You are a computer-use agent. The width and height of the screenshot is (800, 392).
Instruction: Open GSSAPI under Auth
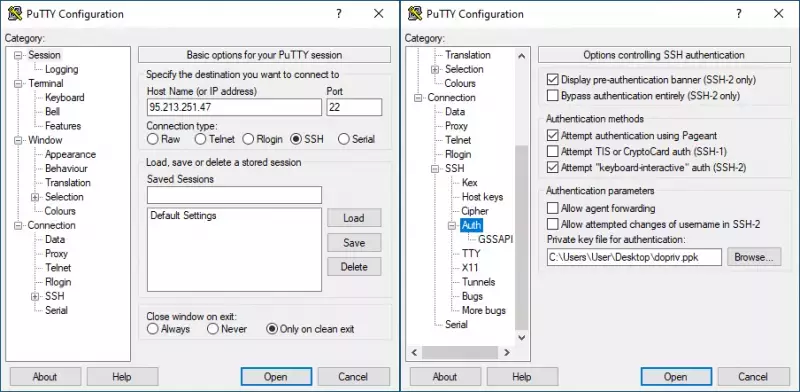[495, 239]
